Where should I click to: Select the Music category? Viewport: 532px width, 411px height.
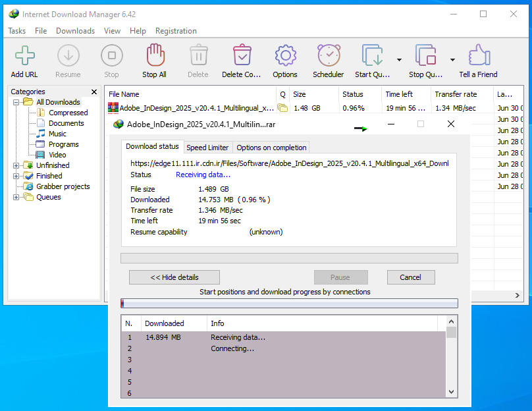click(x=57, y=134)
